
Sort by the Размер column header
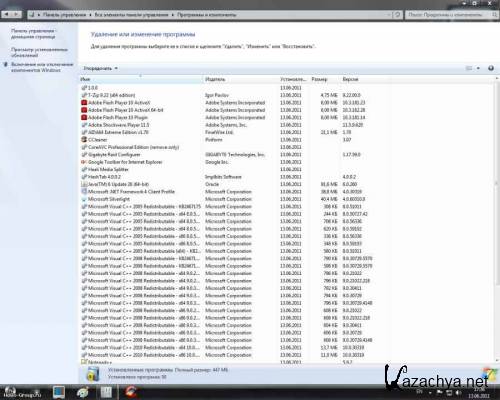tap(325, 79)
